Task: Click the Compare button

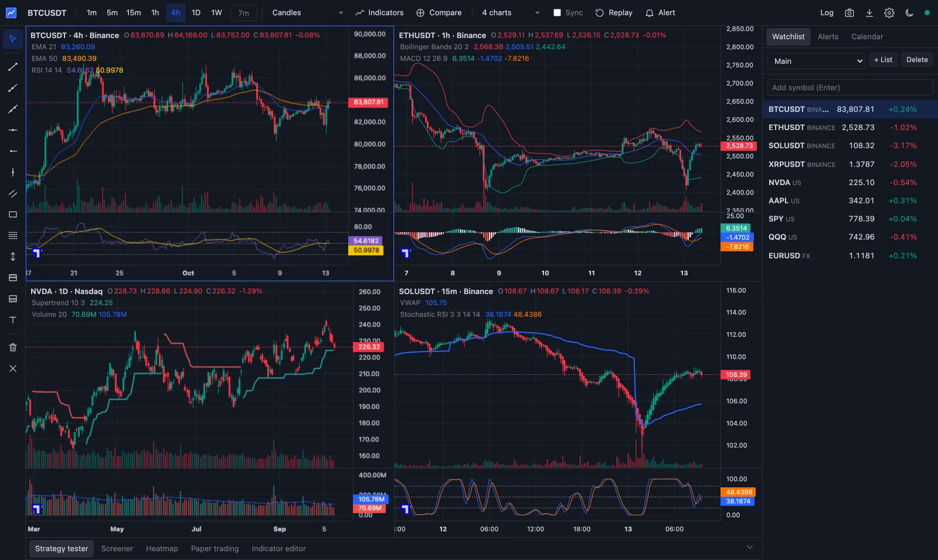Action: pyautogui.click(x=439, y=13)
